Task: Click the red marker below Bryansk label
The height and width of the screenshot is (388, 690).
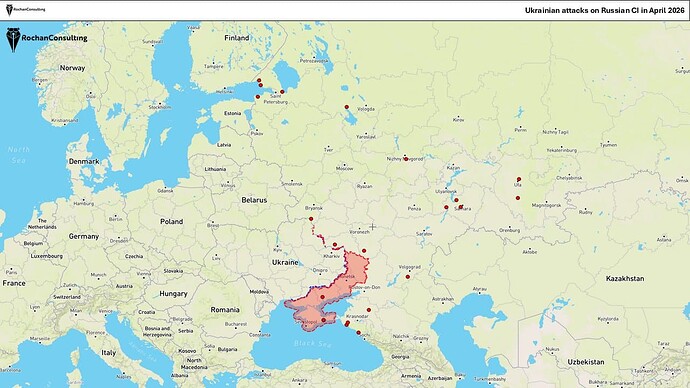Action: pos(311,219)
